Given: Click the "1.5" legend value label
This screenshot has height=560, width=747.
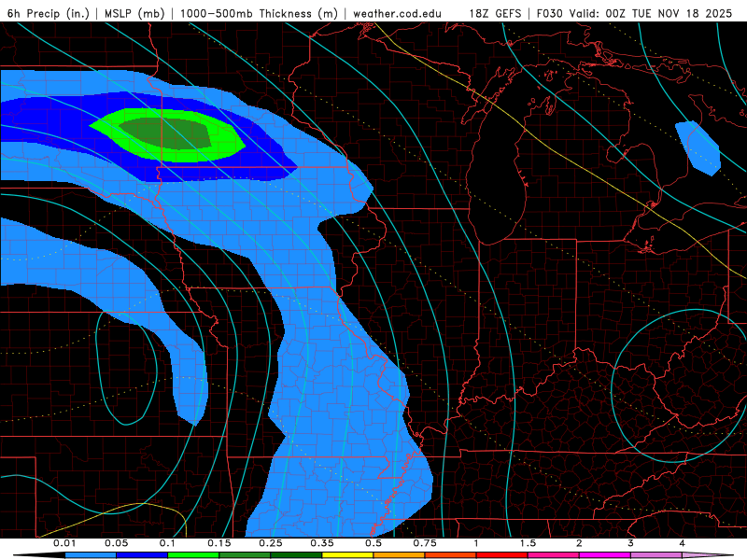Looking at the screenshot, I should point(528,543).
